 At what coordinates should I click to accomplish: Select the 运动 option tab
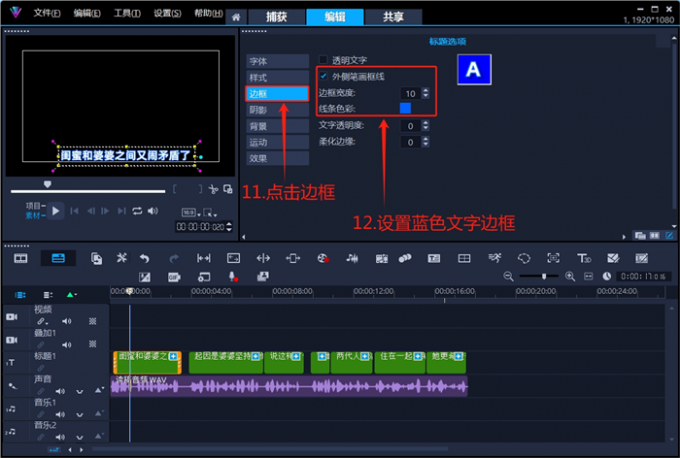pos(278,142)
